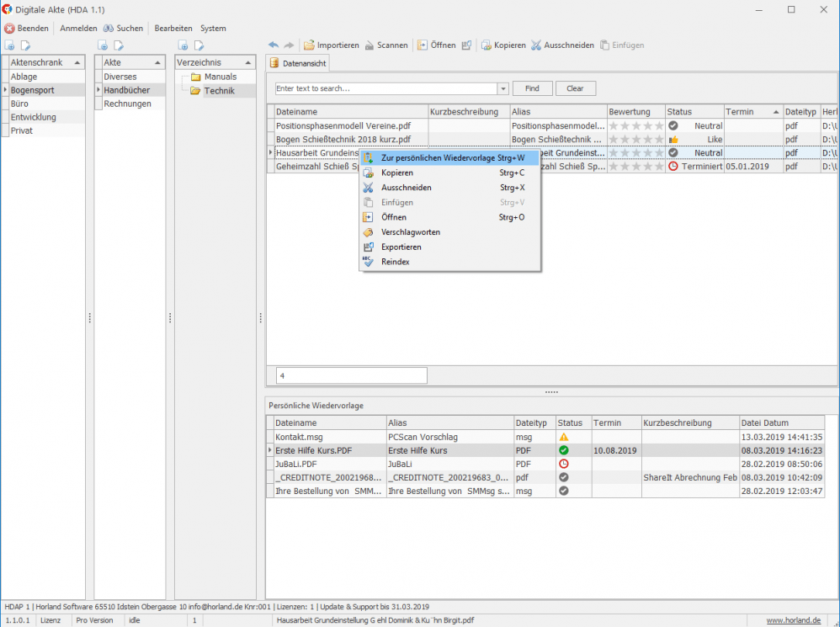Screen dimensions: 840x627
Task: Select the Rechnungen file
Action: (133, 104)
